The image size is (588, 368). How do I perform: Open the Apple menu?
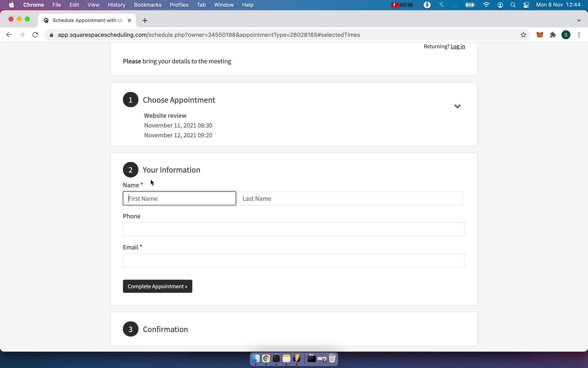coord(11,5)
